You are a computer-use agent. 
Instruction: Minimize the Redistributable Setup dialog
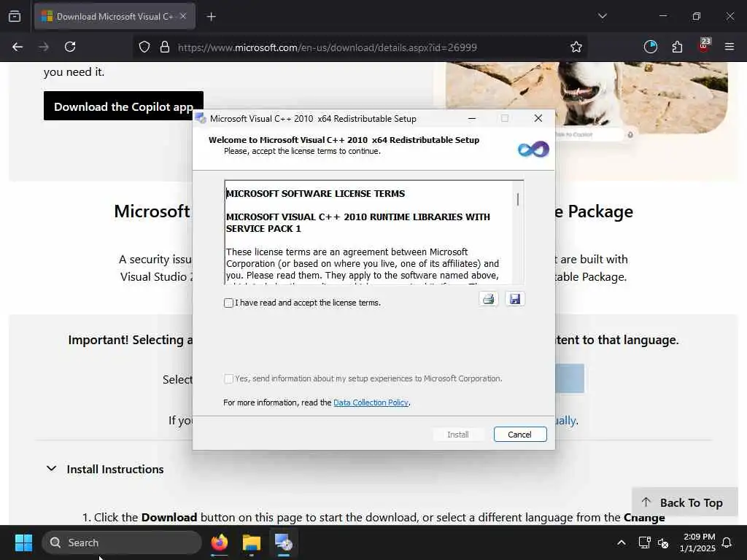pos(472,119)
